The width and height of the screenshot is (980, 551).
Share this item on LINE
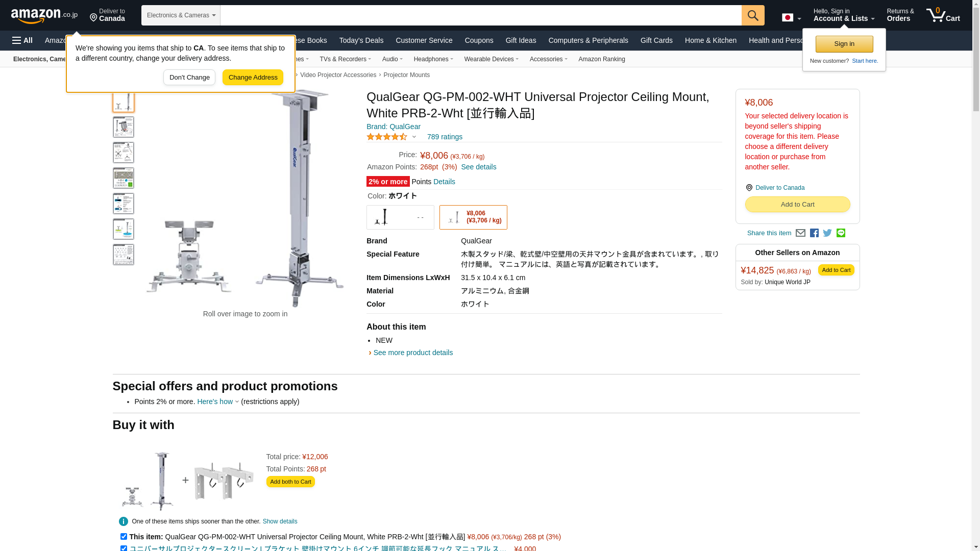(841, 233)
